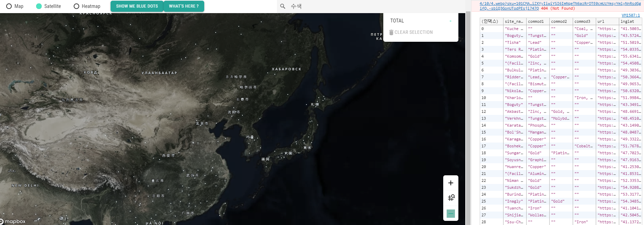Click the "Bulkul…" site name cell
This screenshot has width=644, height=225.
[515, 70]
